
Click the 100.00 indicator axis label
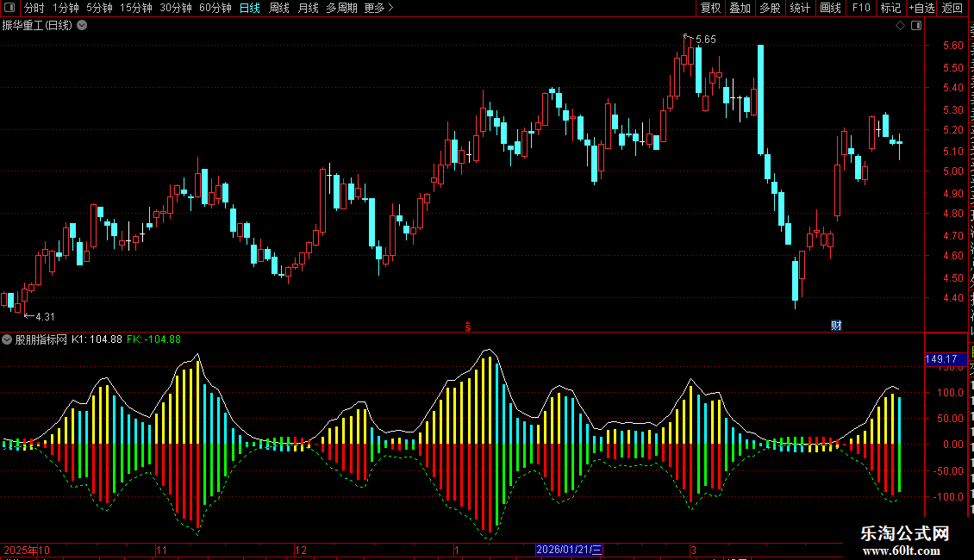pyautogui.click(x=951, y=392)
